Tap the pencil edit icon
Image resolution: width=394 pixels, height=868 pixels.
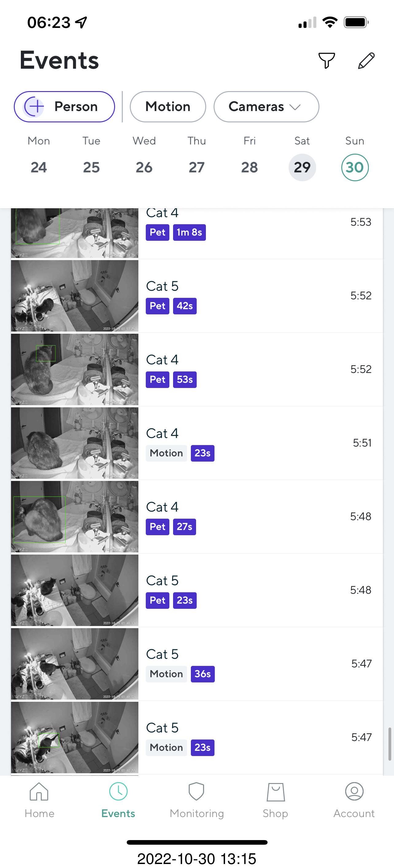coord(366,61)
